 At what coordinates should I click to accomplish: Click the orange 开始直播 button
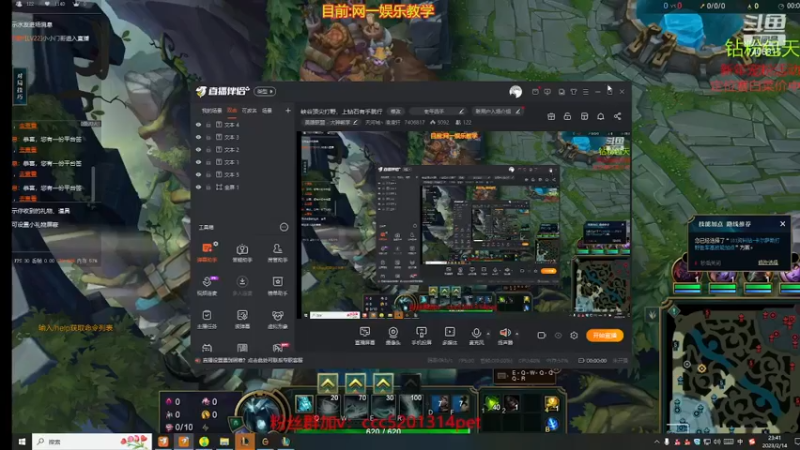coord(605,335)
